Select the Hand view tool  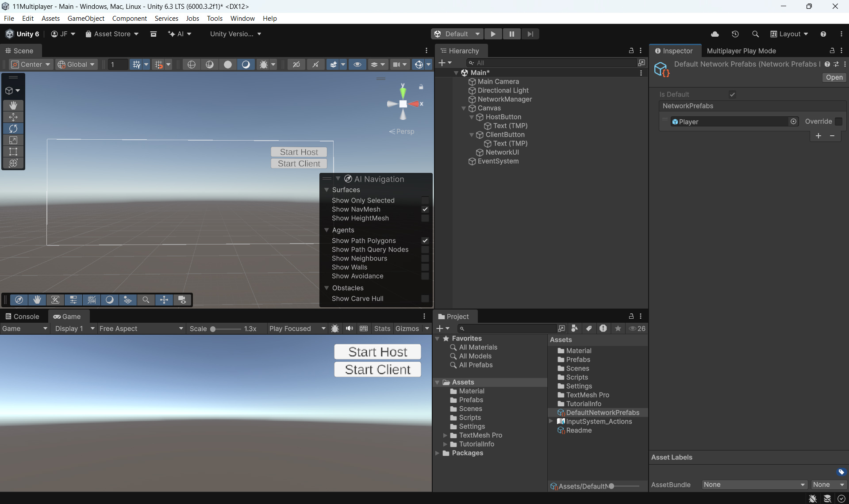pos(13,105)
